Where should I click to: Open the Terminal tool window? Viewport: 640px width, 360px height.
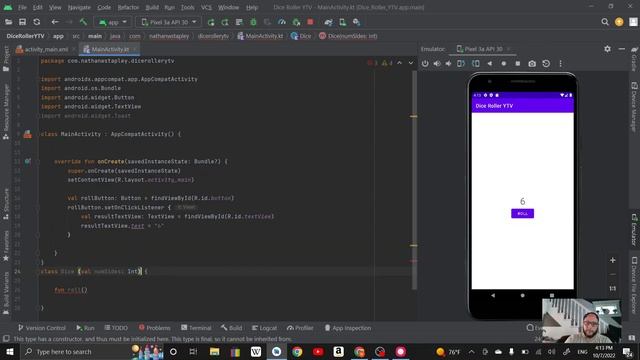[x=196, y=328]
